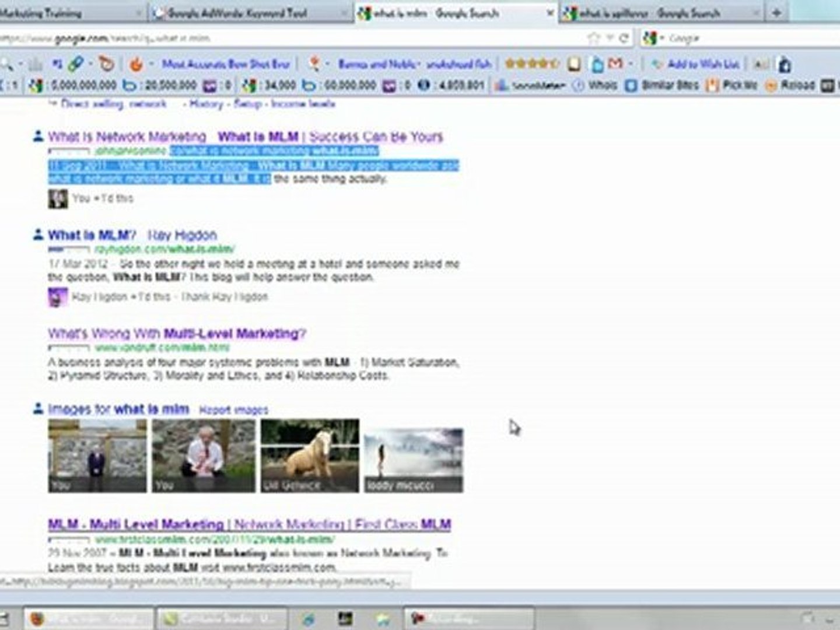Open a new browser tab
The height and width of the screenshot is (630, 840).
[x=776, y=13]
